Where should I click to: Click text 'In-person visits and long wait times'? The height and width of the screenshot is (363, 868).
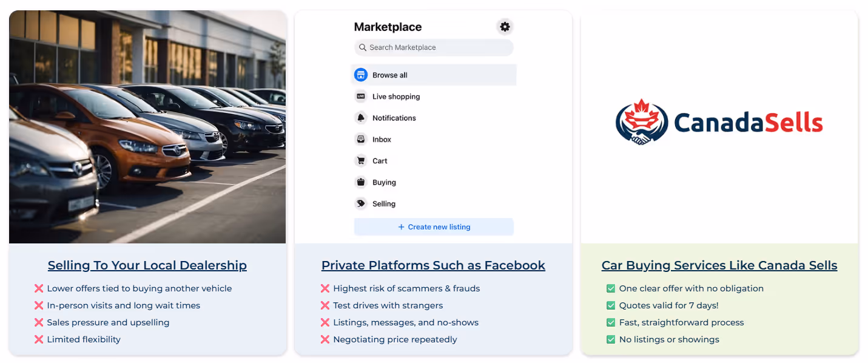tap(124, 305)
